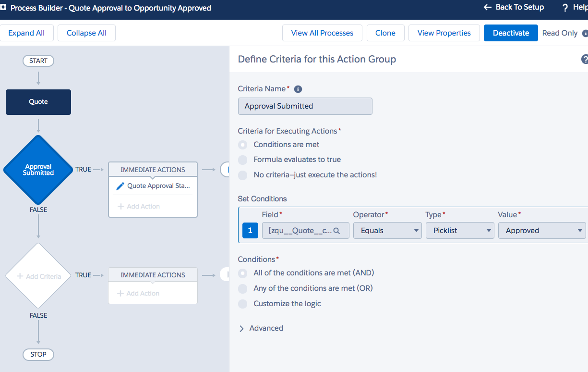Click the Read Only info icon
588x372 pixels.
pos(585,34)
